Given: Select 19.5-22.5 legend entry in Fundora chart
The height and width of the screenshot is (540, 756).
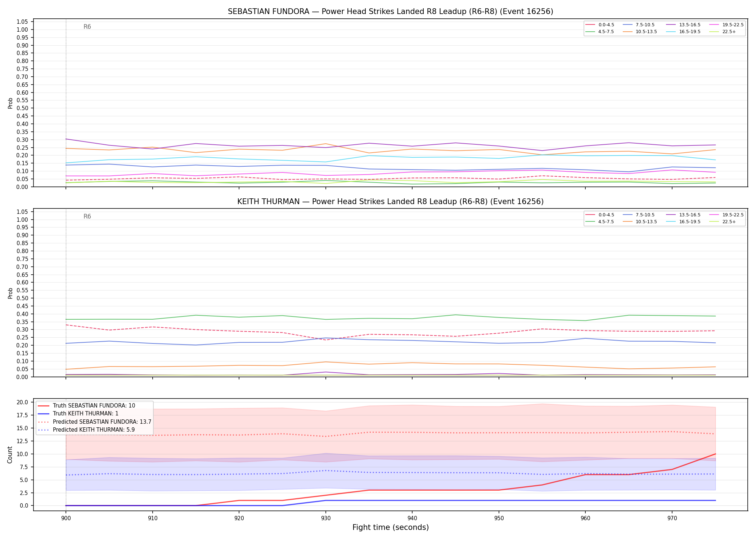Looking at the screenshot, I should 726,25.
